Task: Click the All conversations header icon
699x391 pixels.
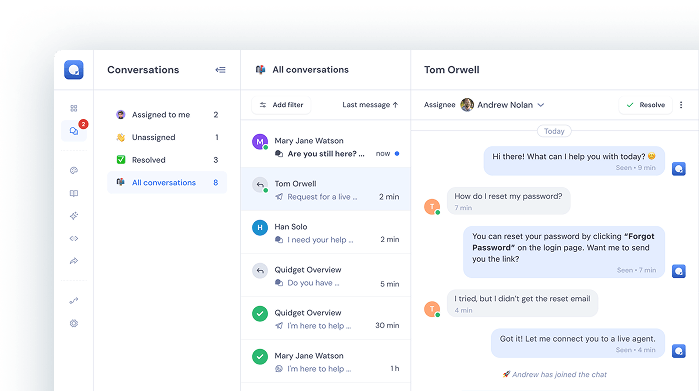Action: (x=260, y=70)
